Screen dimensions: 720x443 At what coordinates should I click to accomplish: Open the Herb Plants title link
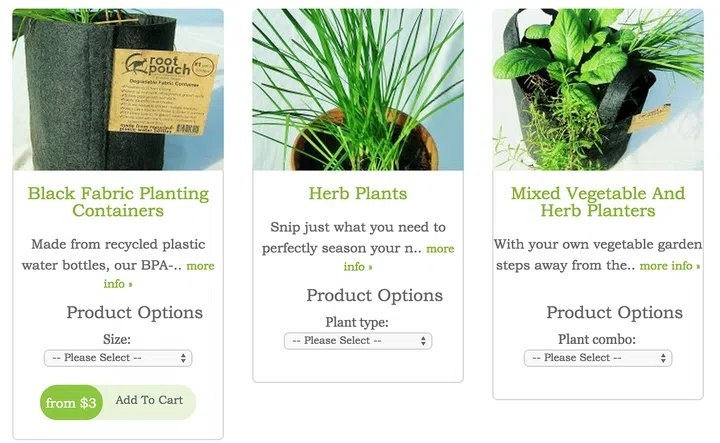[358, 193]
